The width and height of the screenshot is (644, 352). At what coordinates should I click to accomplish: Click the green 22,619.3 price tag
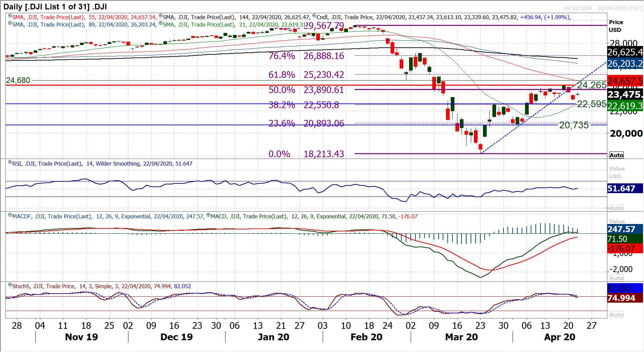pyautogui.click(x=625, y=106)
